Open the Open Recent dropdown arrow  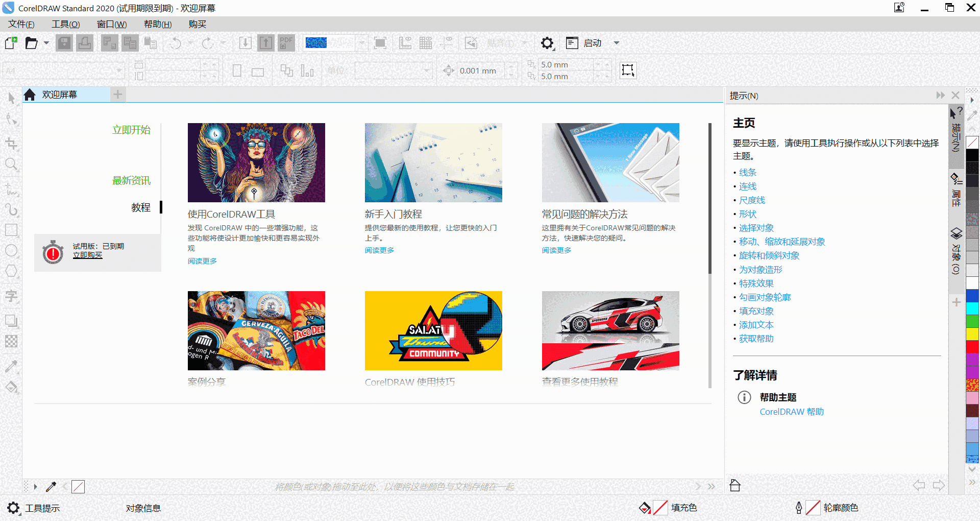[45, 43]
